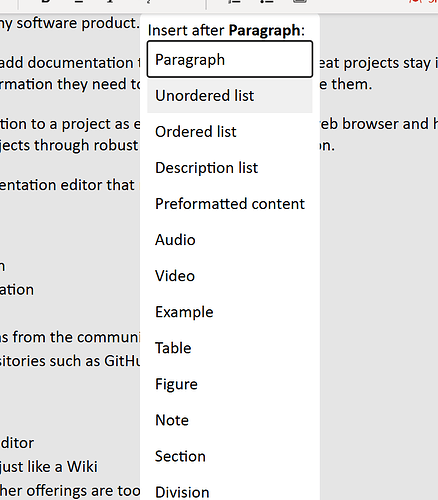Toggle the Bold toolbar icon
The width and height of the screenshot is (438, 500).
click(x=46, y=1)
